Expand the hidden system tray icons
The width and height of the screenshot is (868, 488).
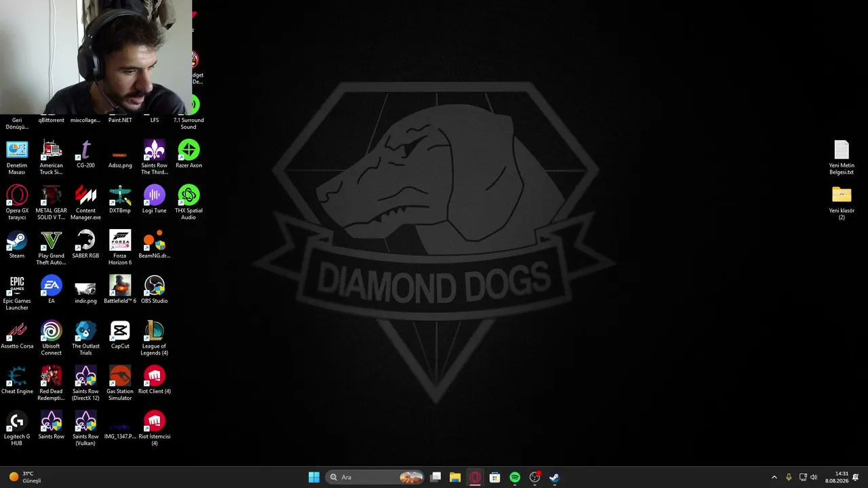pyautogui.click(x=774, y=477)
